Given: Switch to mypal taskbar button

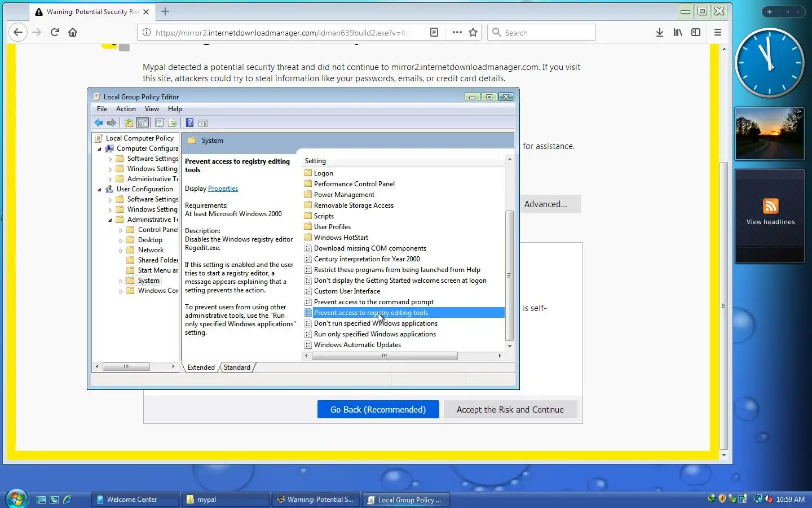Looking at the screenshot, I should tap(225, 500).
